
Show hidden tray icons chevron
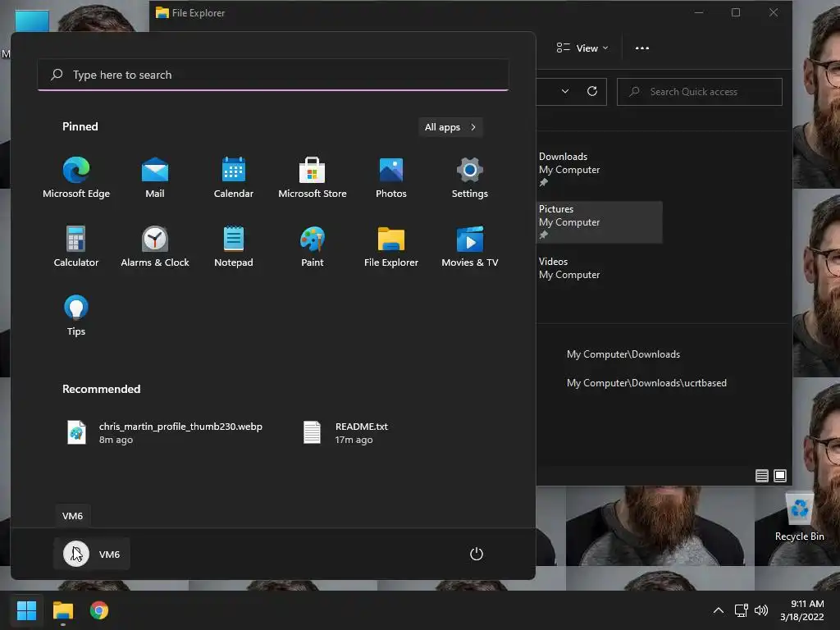pos(719,610)
